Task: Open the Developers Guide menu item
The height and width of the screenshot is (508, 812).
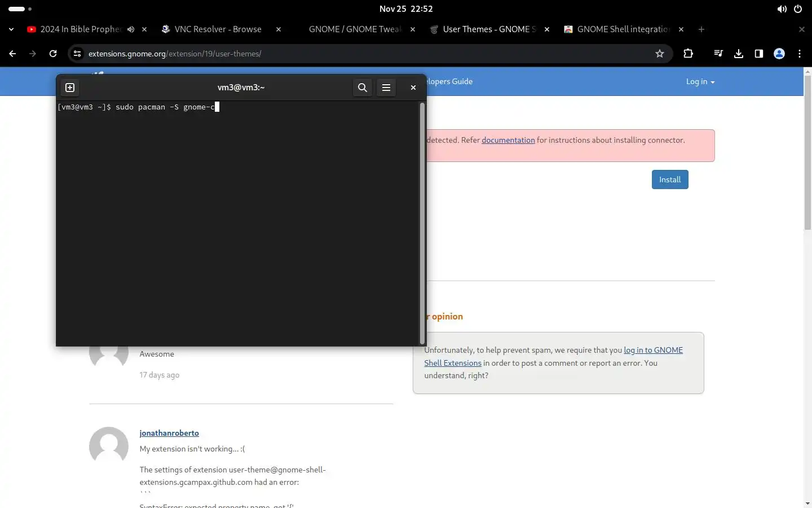Action: (x=449, y=82)
